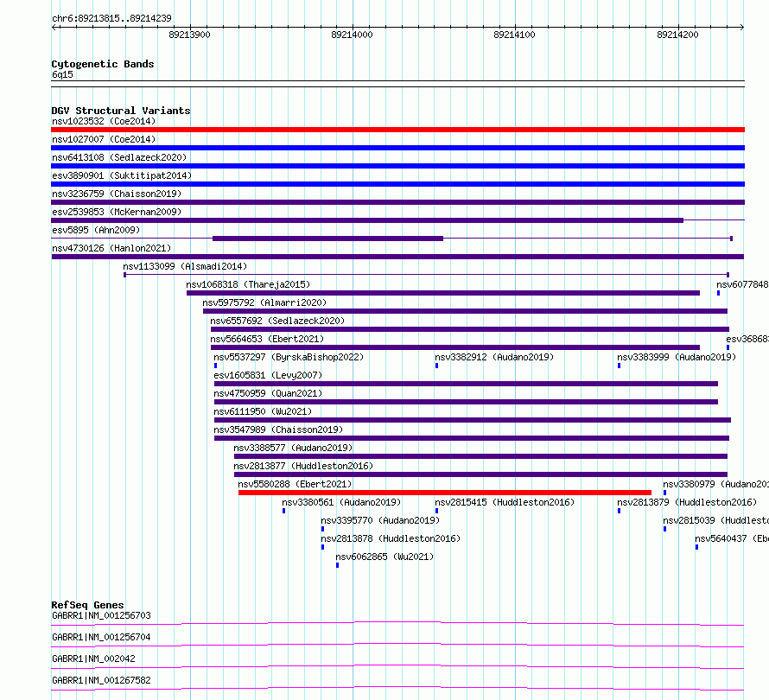This screenshot has width=769, height=700.
Task: Select nsv3382912 (Audano2019) label
Action: tap(494, 357)
